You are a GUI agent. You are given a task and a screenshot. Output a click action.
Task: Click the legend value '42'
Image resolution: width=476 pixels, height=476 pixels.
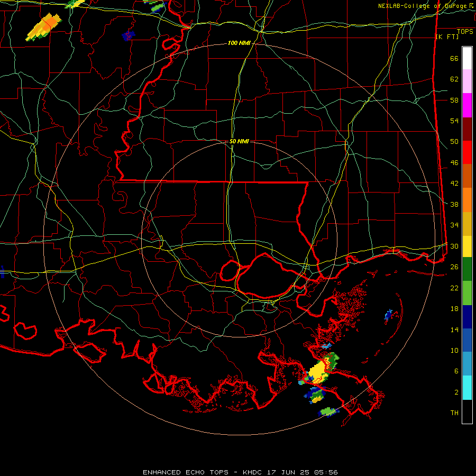pos(454,184)
